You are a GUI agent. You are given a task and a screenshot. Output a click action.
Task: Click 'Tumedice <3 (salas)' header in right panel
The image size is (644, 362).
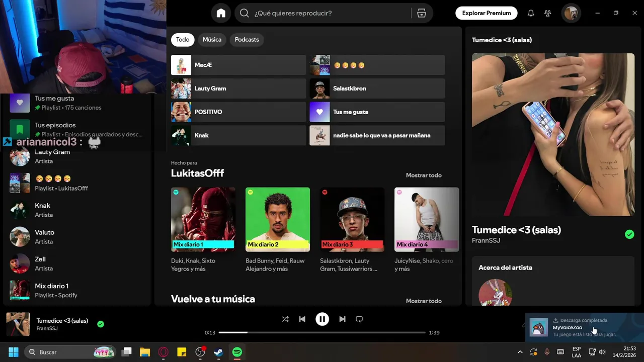click(502, 40)
